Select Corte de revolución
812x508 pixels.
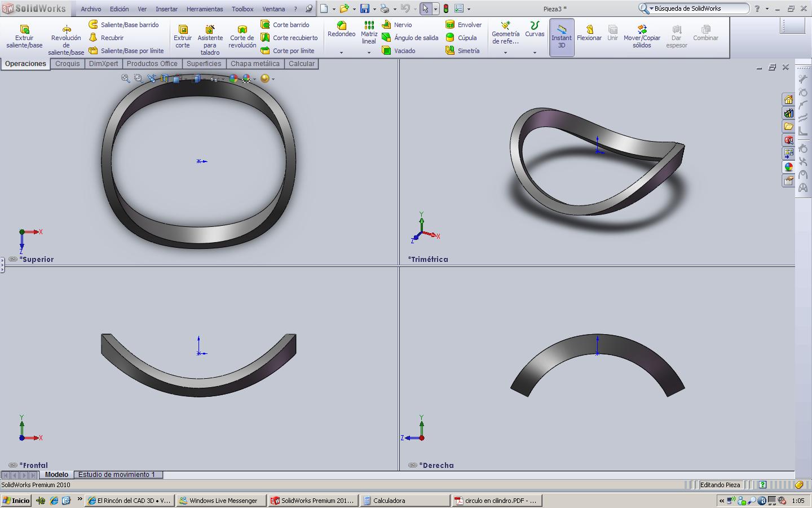[242, 37]
